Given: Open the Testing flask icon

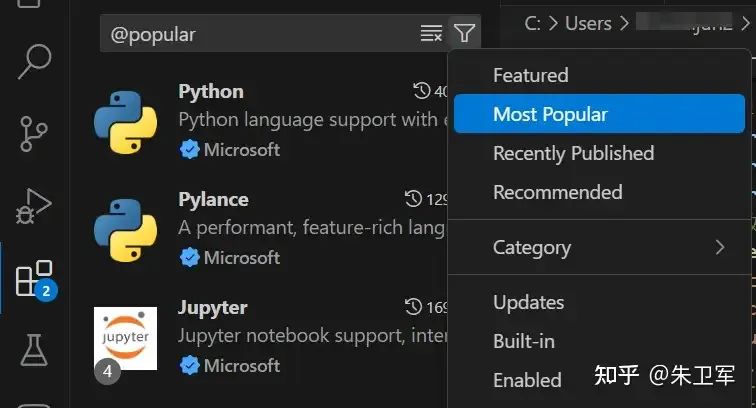Looking at the screenshot, I should tap(34, 350).
